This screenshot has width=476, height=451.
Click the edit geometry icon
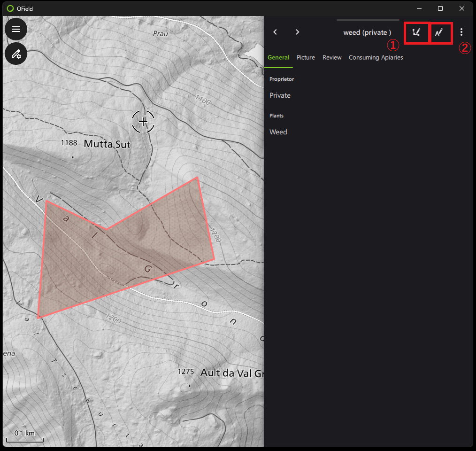416,32
